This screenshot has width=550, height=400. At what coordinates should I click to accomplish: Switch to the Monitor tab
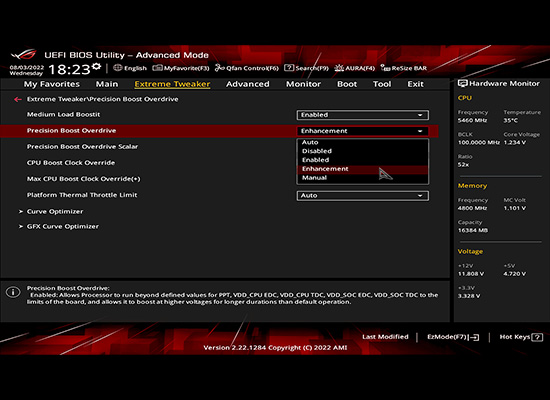tap(303, 84)
